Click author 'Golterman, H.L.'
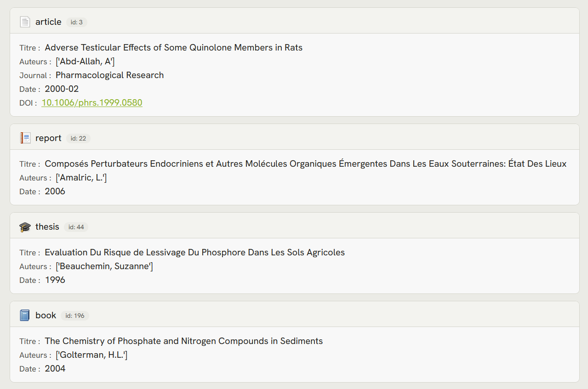Screen dimensions: 588x389 (x=91, y=355)
